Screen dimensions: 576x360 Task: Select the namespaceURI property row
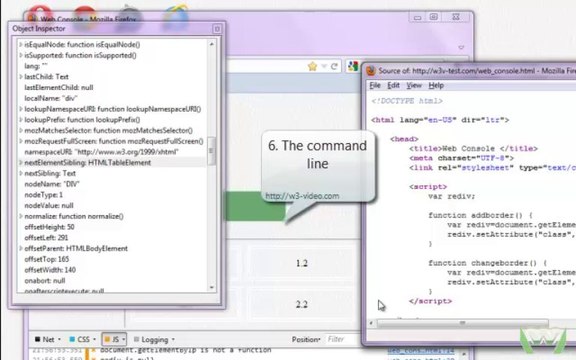pos(112,152)
